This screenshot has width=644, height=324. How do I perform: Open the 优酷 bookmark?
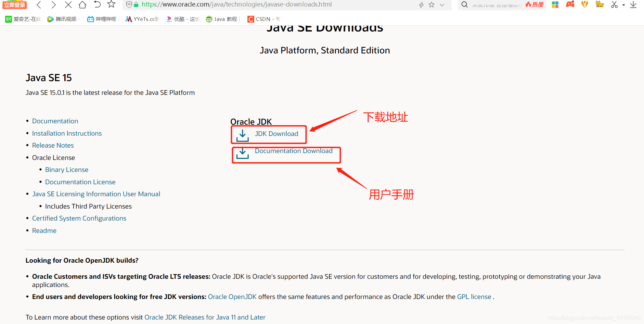click(x=183, y=19)
